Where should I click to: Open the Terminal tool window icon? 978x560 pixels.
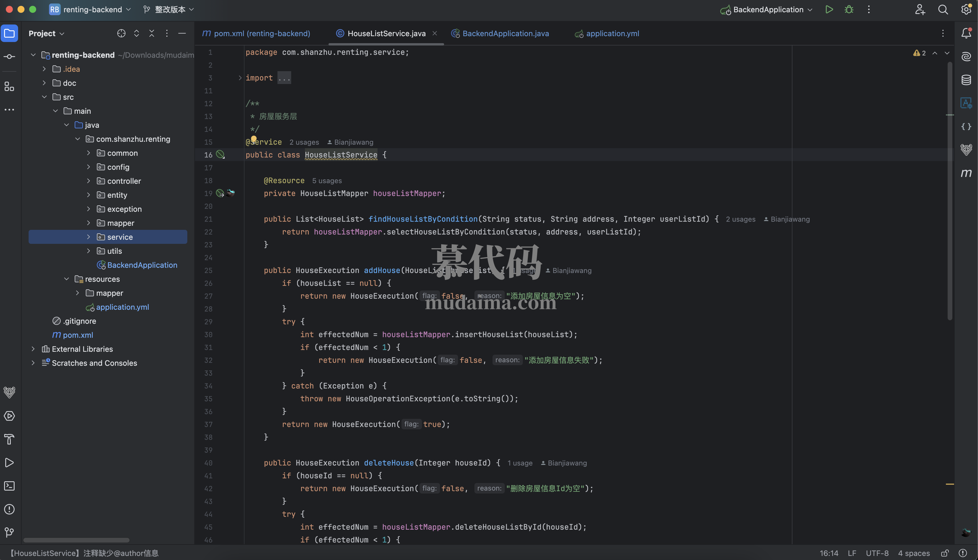[x=9, y=486]
